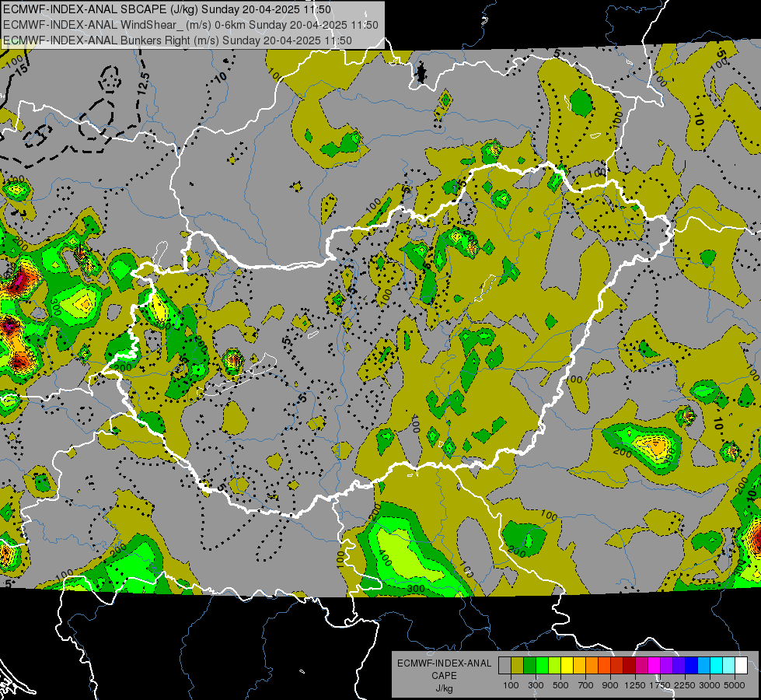Click the olive swatch above the 100 label
The height and width of the screenshot is (700, 761).
coord(517,666)
